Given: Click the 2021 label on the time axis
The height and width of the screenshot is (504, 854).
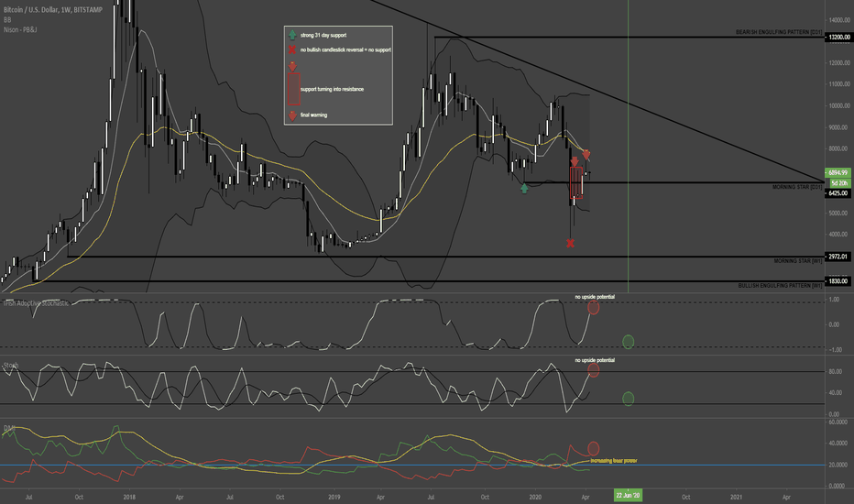Looking at the screenshot, I should [736, 497].
